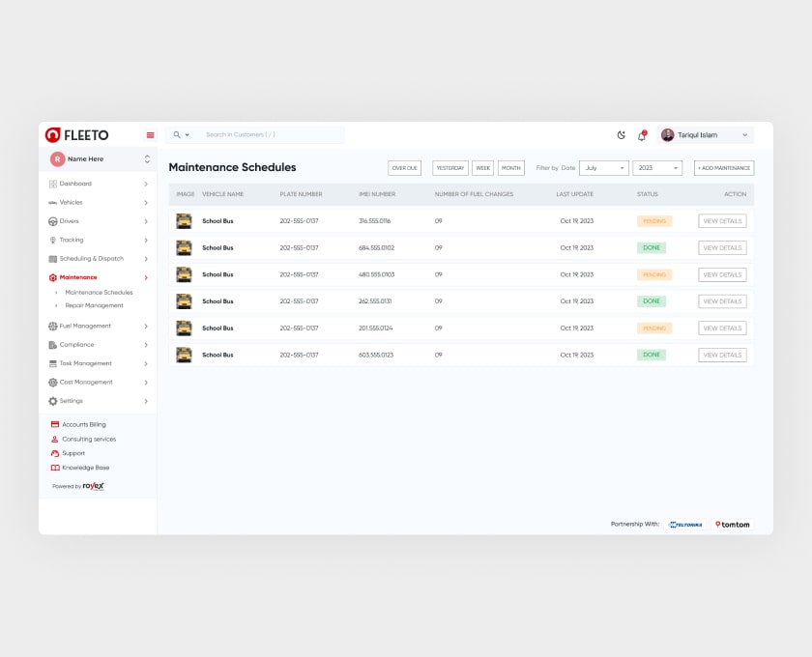This screenshot has height=657, width=812.
Task: Toggle dark mode with the moon icon
Action: 622,135
